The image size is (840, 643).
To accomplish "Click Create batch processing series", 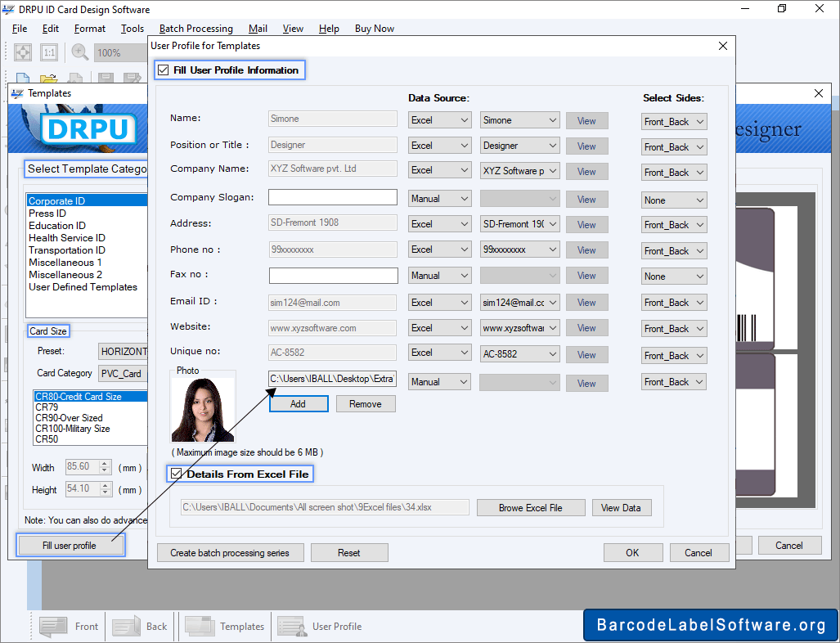I will point(231,553).
